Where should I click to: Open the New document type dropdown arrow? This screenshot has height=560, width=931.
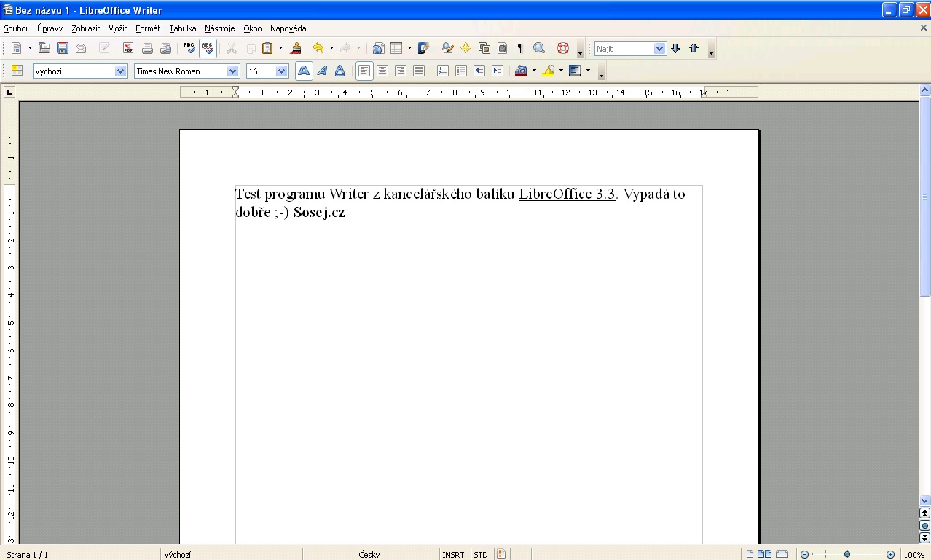pyautogui.click(x=30, y=49)
